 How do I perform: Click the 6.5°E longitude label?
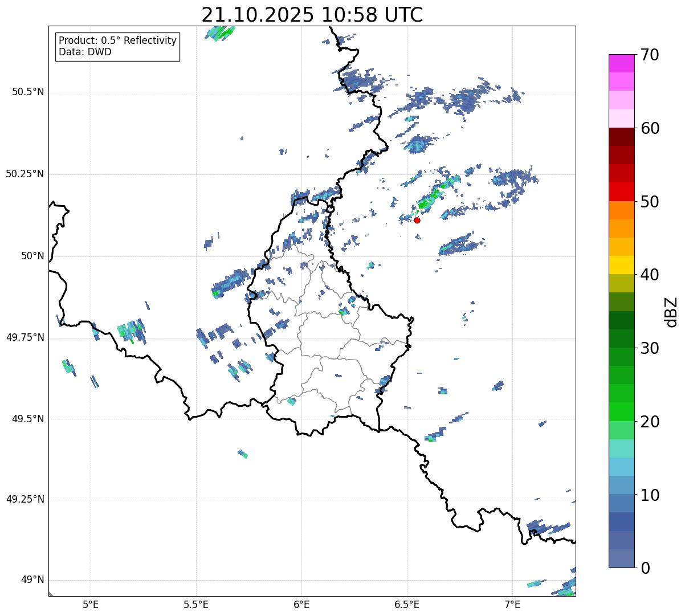coord(407,604)
